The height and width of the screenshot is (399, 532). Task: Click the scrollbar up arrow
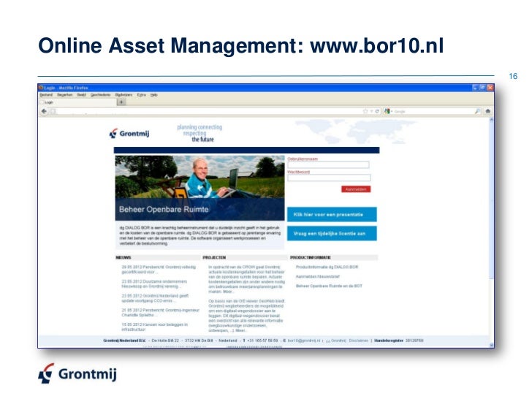tap(491, 120)
